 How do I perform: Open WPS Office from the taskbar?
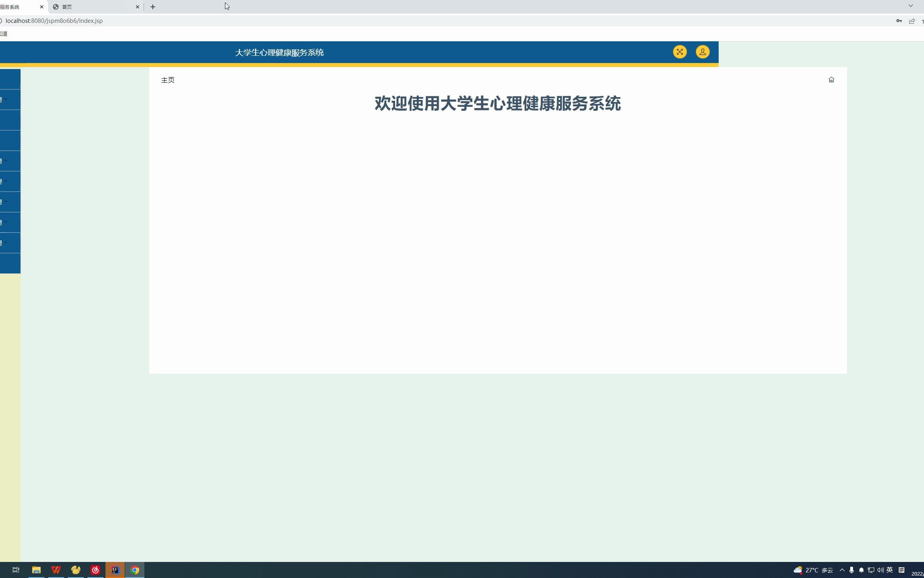[56, 570]
